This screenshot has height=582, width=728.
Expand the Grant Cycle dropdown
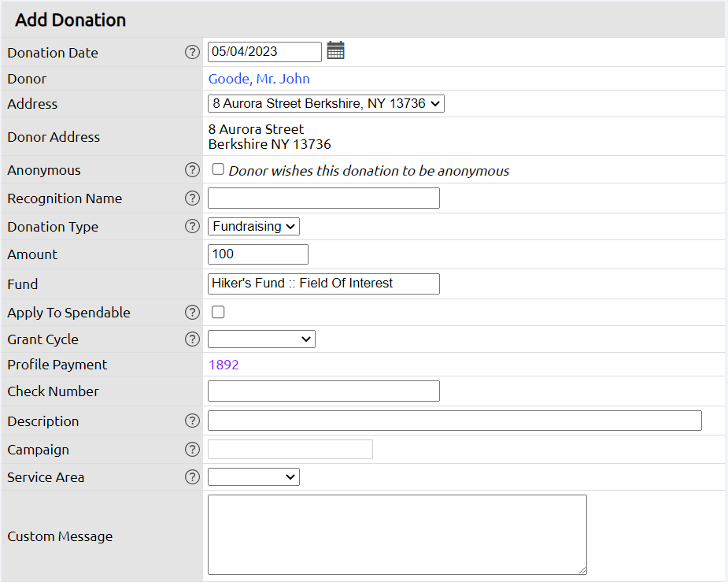pos(261,339)
